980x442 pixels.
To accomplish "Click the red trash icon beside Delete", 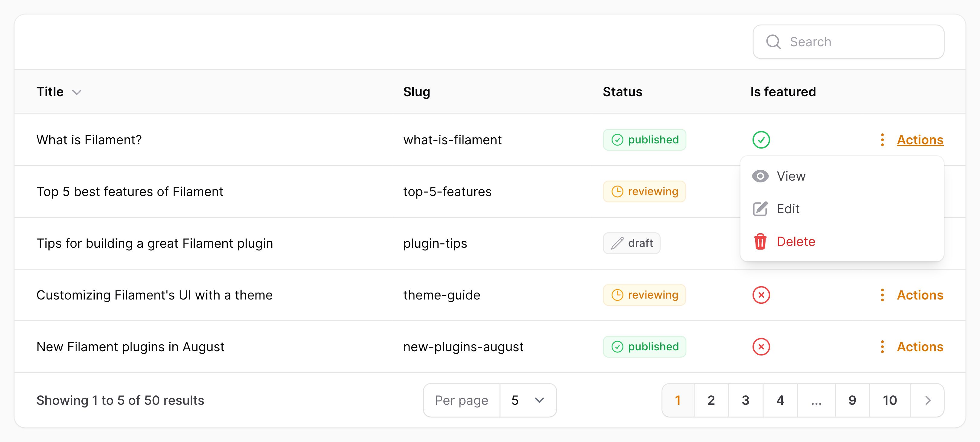I will coord(760,241).
